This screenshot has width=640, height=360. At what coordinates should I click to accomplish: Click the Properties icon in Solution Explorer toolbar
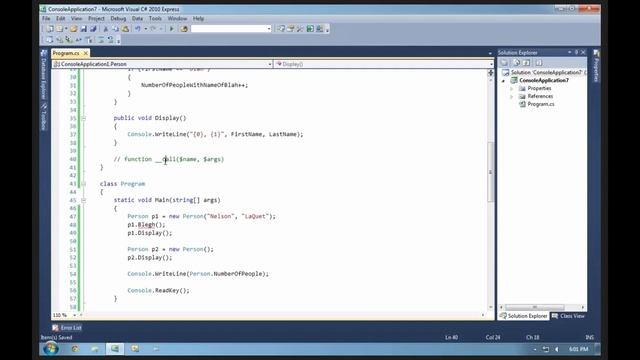click(x=504, y=62)
